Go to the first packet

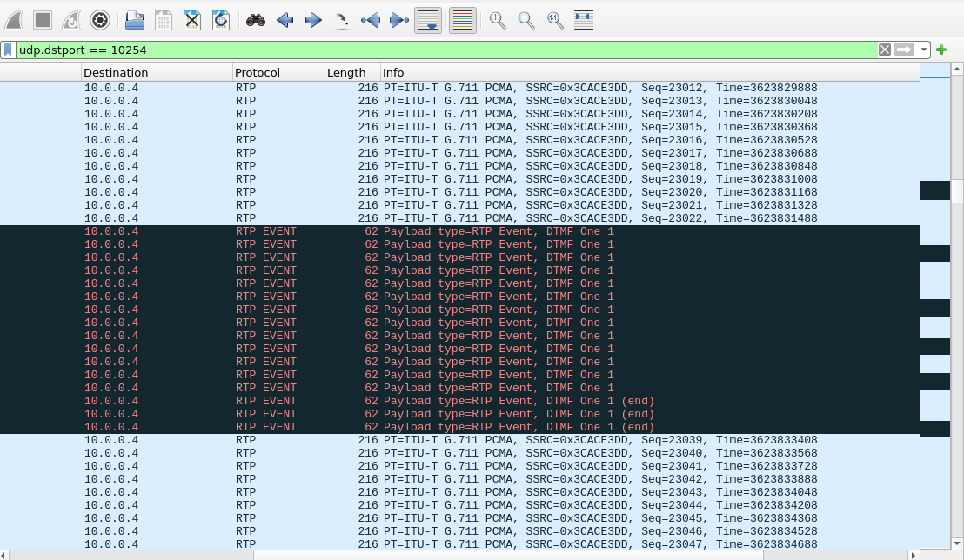coord(372,19)
